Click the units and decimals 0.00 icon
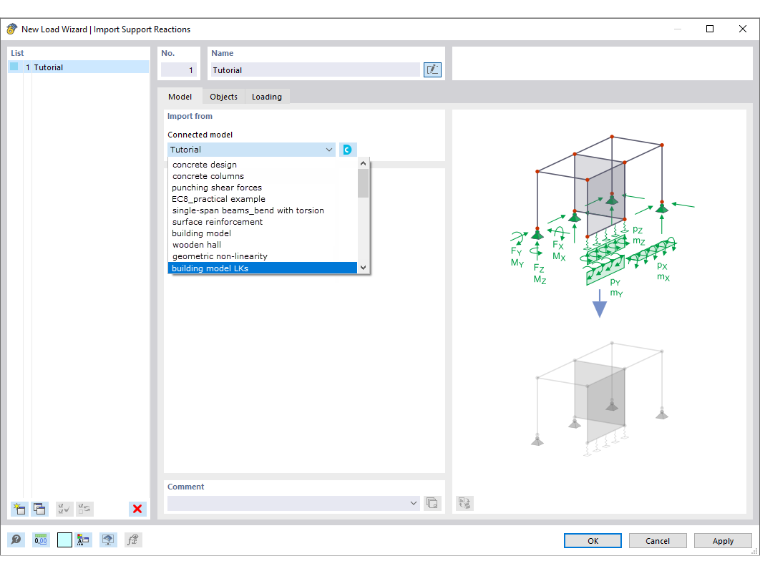Screen dimensions: 760x573 (x=41, y=540)
